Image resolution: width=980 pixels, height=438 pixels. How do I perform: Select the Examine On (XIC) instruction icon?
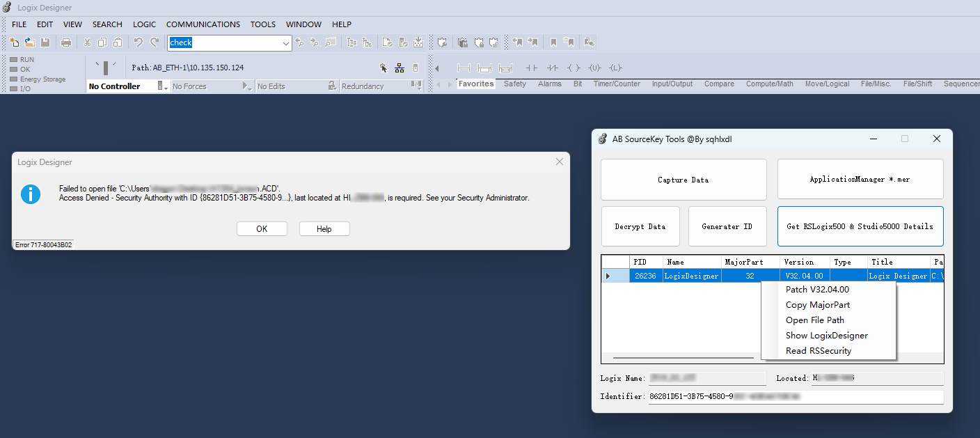532,68
